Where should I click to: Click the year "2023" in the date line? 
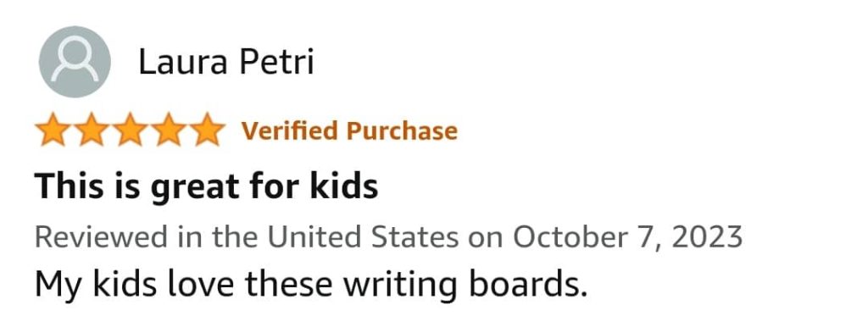(x=707, y=237)
